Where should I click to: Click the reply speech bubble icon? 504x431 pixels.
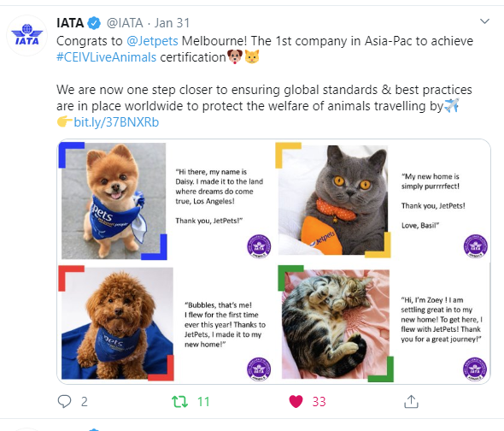[x=64, y=401]
